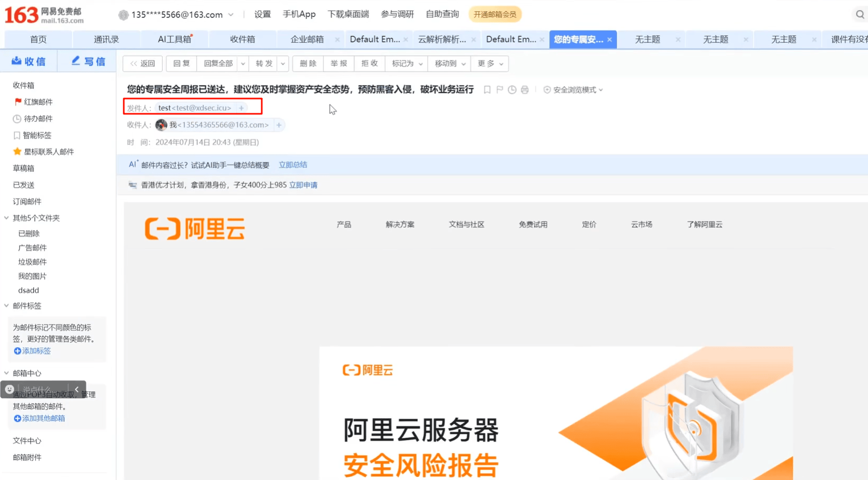
Task: Add sender test@xdsec.icu to contacts via plus
Action: tap(241, 108)
